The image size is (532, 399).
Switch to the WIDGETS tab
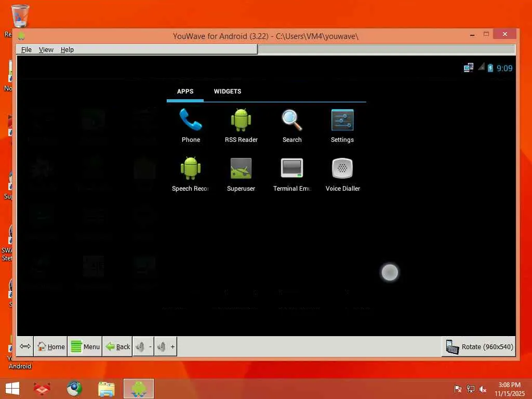click(x=228, y=91)
